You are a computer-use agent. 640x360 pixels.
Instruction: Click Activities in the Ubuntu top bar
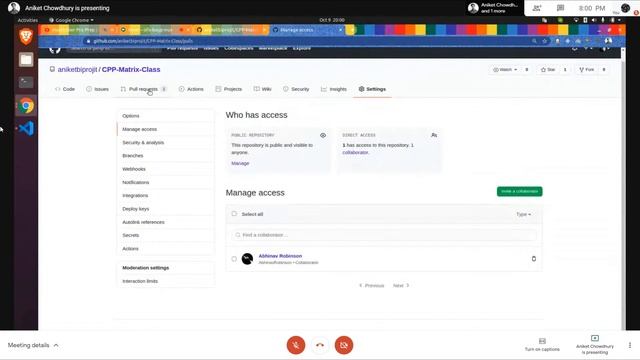(27, 20)
